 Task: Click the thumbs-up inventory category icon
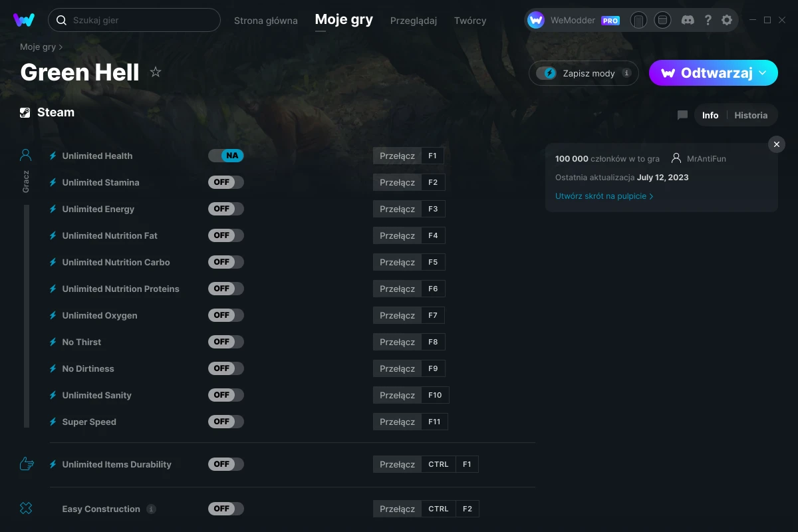(x=27, y=464)
